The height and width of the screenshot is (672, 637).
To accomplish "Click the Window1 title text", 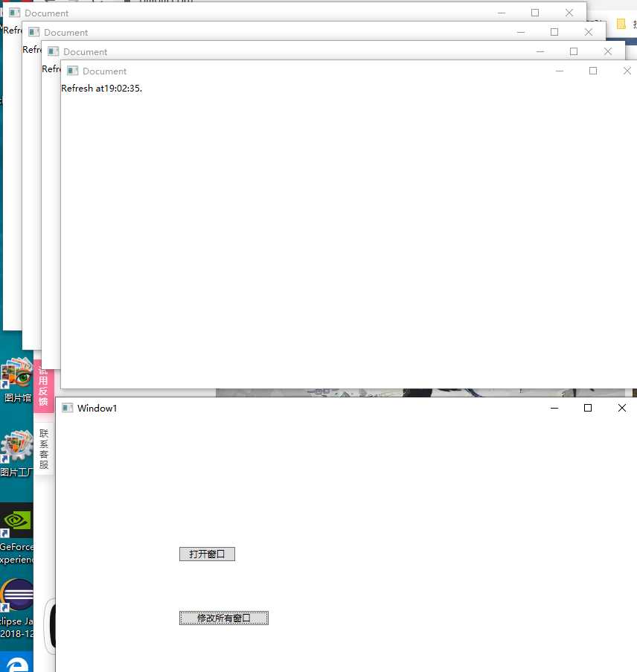I will coord(97,408).
